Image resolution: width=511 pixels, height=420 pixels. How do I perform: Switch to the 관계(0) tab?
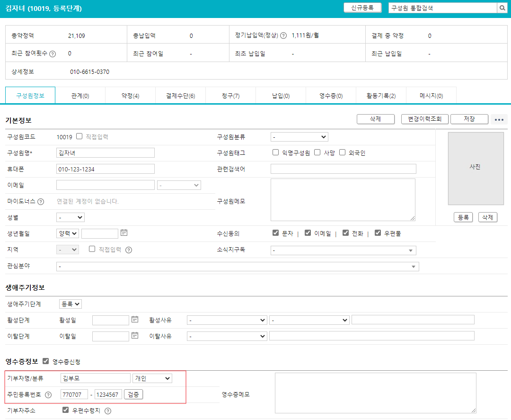pos(80,96)
